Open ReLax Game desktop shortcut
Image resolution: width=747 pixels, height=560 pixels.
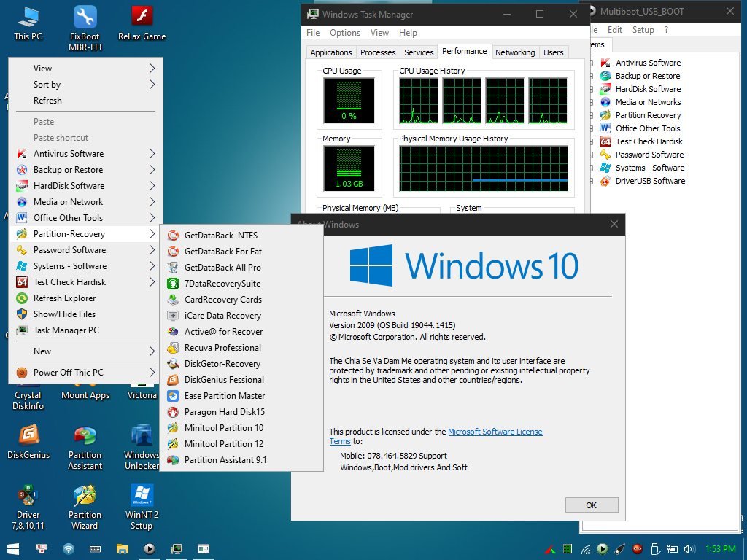(142, 23)
